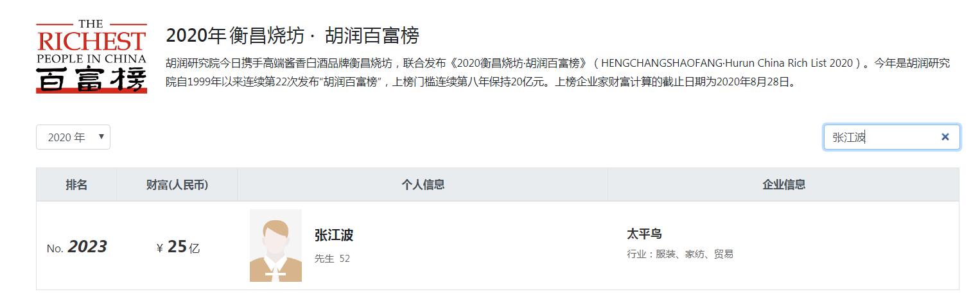Click the page title 2020年衡昌烧坊·胡润百富榜
This screenshot has width=980, height=294.
pos(292,35)
